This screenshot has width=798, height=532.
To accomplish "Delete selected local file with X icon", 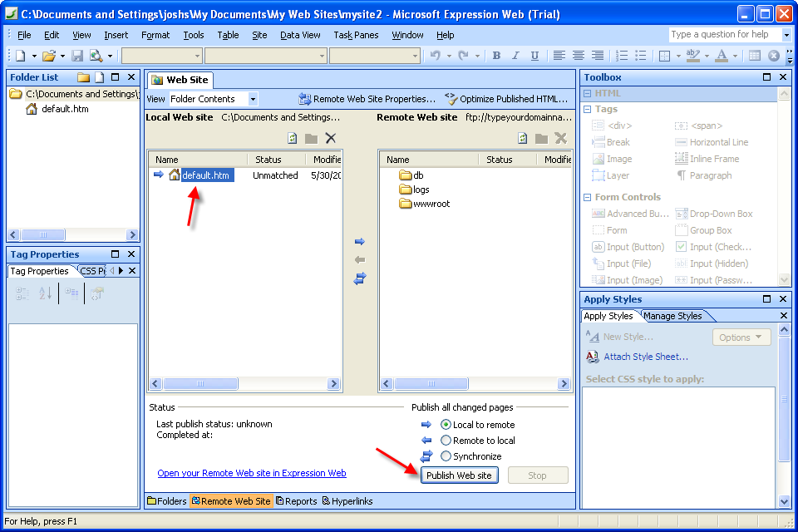I will (x=330, y=138).
